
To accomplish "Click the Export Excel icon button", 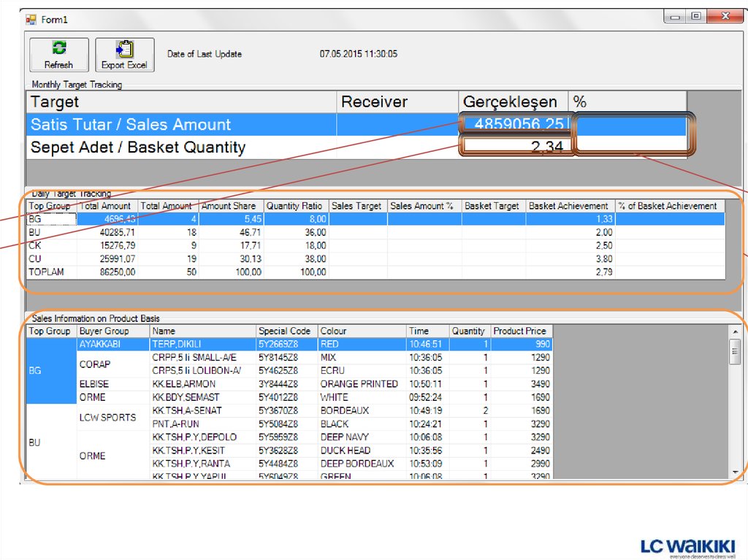I will point(124,54).
